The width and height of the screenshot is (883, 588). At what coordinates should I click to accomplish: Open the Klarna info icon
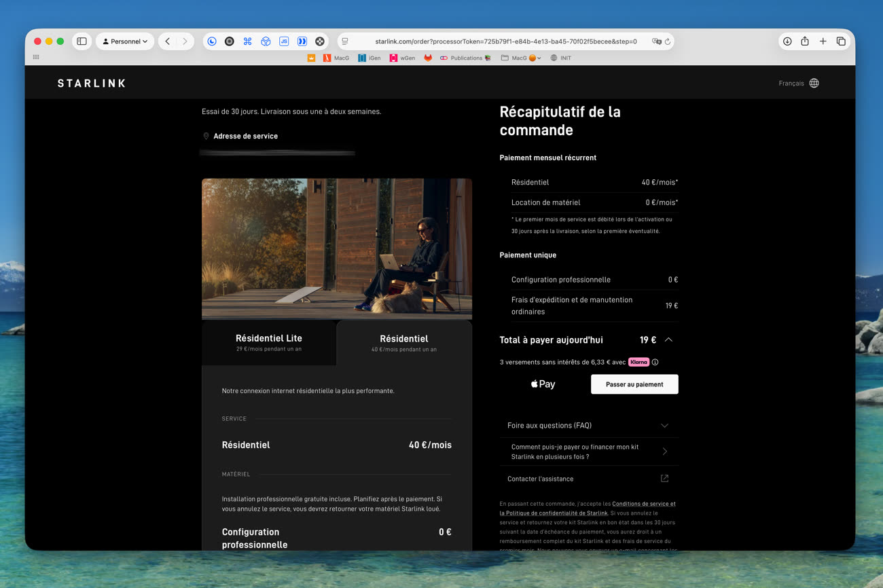[x=655, y=363]
